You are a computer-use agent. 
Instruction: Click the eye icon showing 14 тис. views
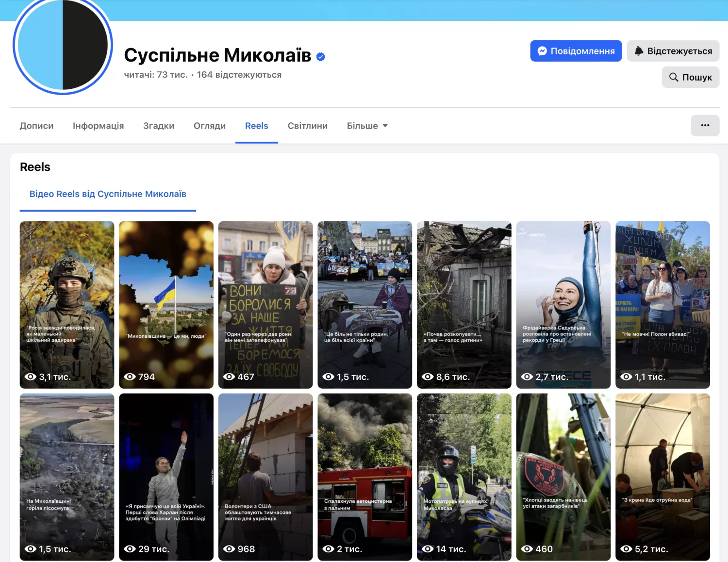coord(428,549)
